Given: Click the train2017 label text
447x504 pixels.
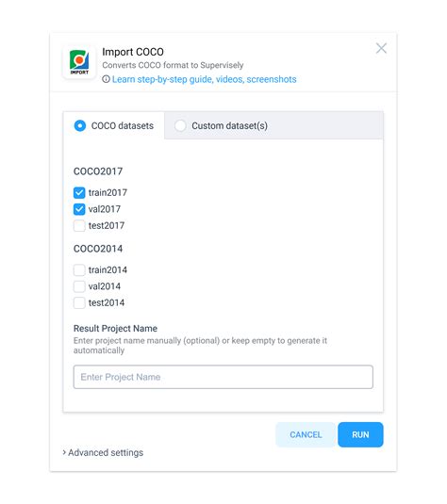Looking at the screenshot, I should (108, 193).
